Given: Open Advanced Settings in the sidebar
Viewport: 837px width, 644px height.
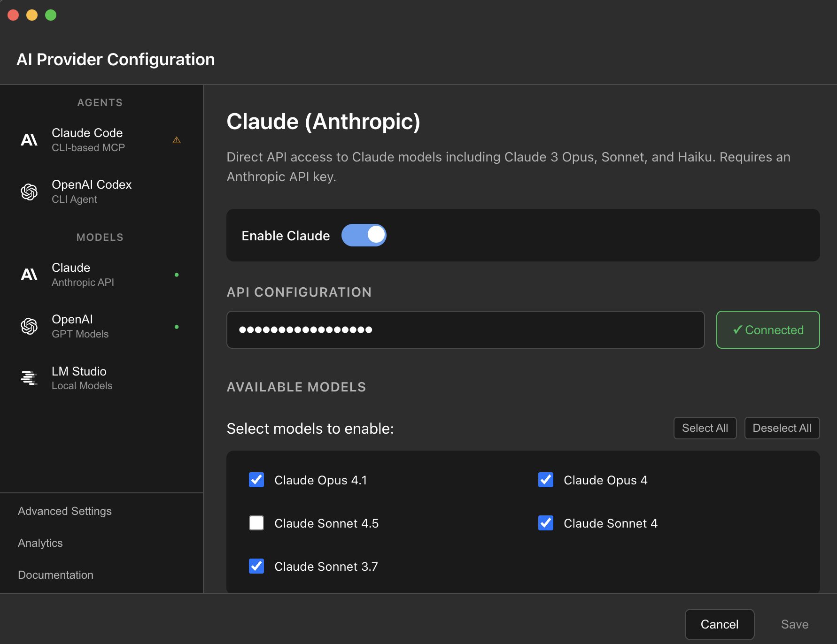Looking at the screenshot, I should point(65,511).
